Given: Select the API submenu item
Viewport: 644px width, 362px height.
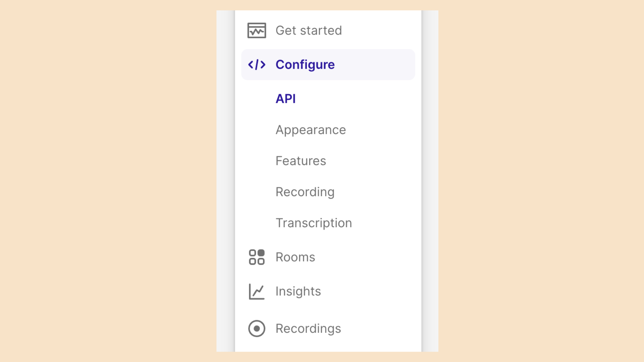Looking at the screenshot, I should coord(285,99).
